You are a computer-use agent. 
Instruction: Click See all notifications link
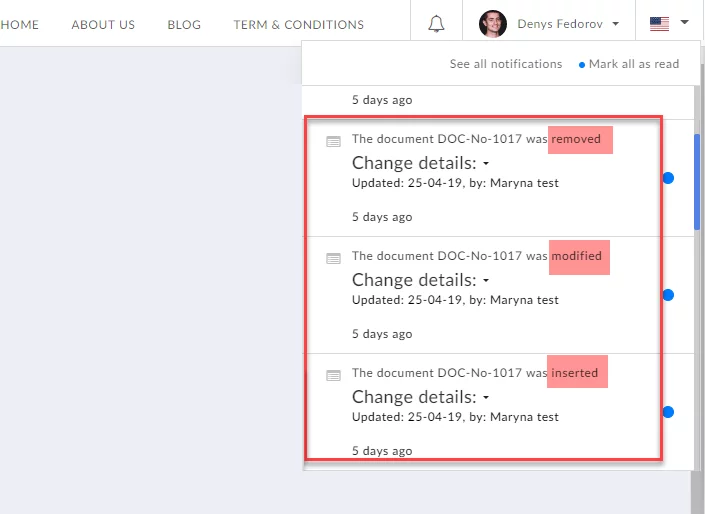pyautogui.click(x=505, y=64)
